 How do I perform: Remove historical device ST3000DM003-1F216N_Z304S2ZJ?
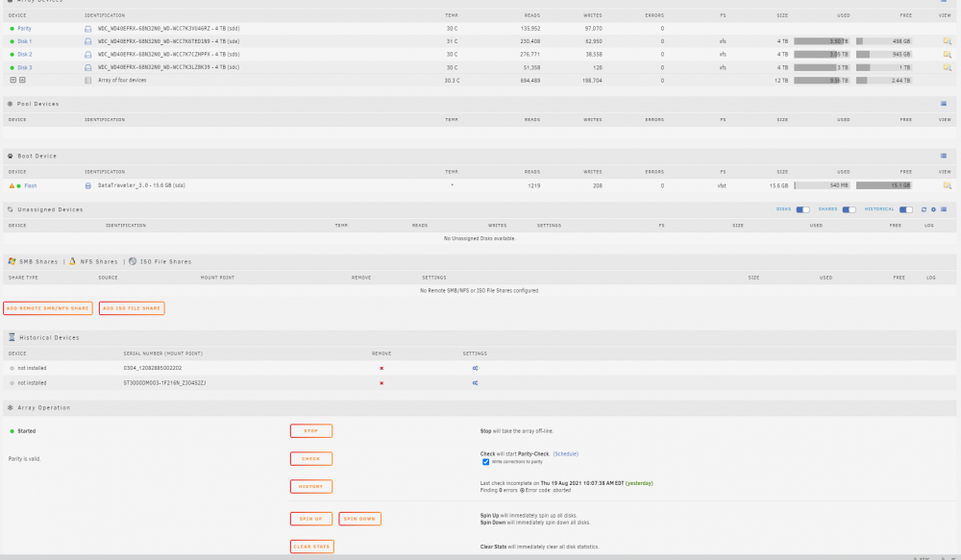click(x=382, y=383)
